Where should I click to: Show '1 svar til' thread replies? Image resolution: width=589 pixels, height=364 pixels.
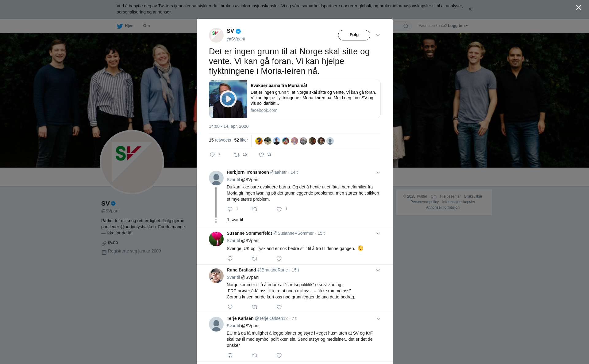point(235,220)
